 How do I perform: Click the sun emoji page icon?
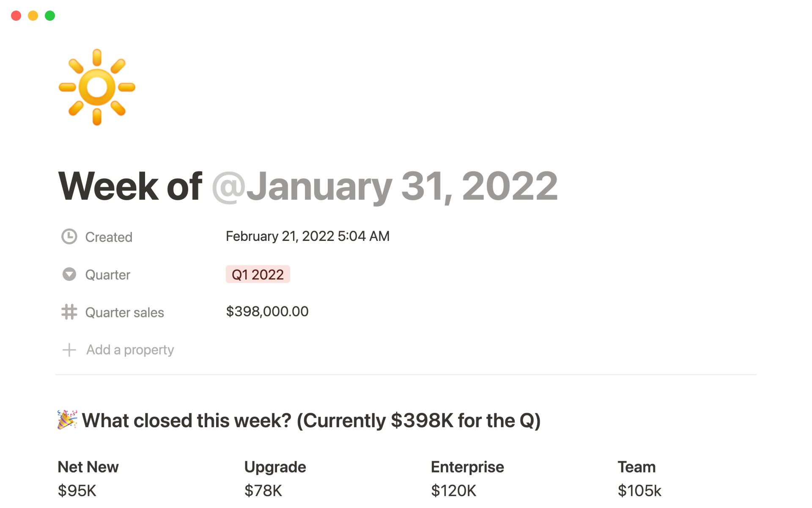[x=97, y=87]
